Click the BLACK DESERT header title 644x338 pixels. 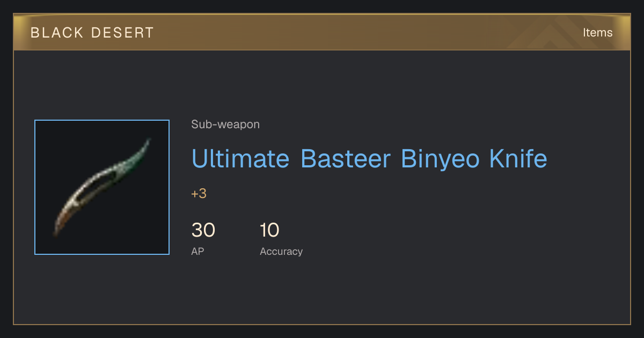92,33
